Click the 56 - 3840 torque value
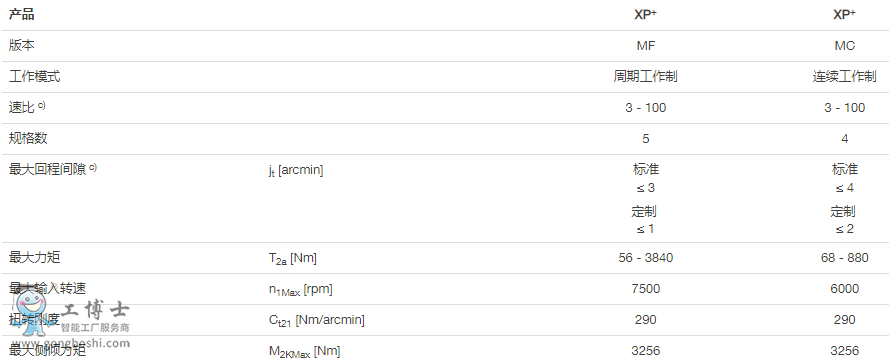The width and height of the screenshot is (889, 363). (646, 258)
